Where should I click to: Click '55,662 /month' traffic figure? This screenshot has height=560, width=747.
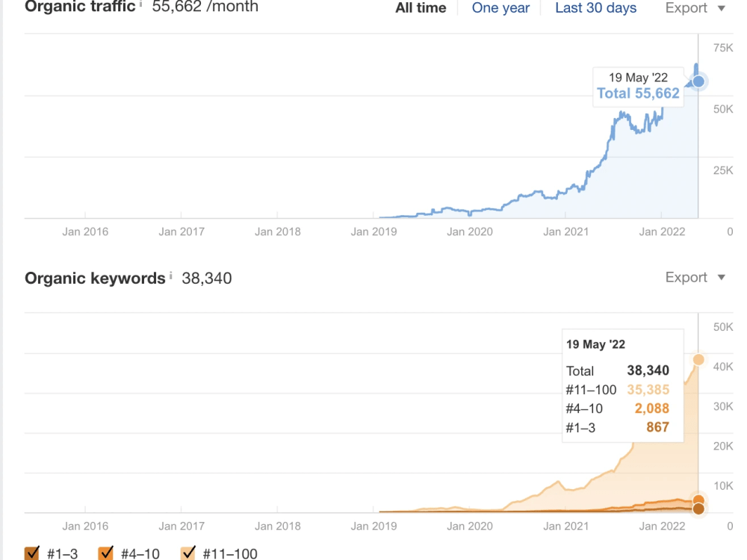[x=205, y=7]
